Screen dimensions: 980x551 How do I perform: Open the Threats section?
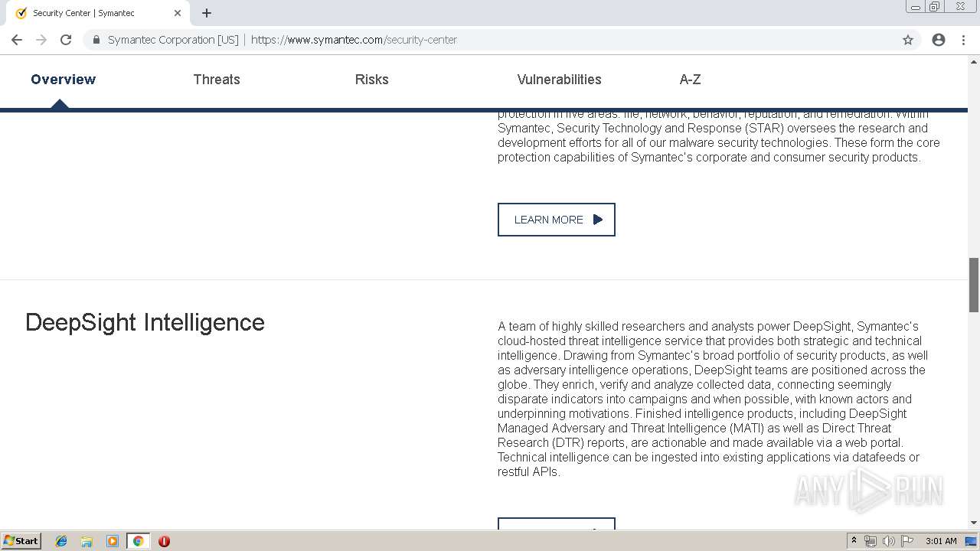(217, 80)
